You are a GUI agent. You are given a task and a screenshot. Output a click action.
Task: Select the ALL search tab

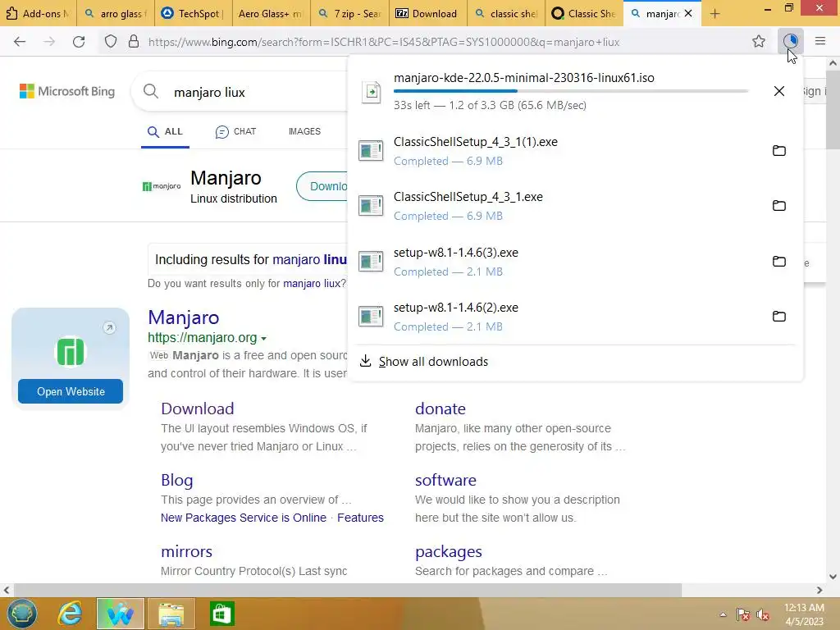click(166, 132)
